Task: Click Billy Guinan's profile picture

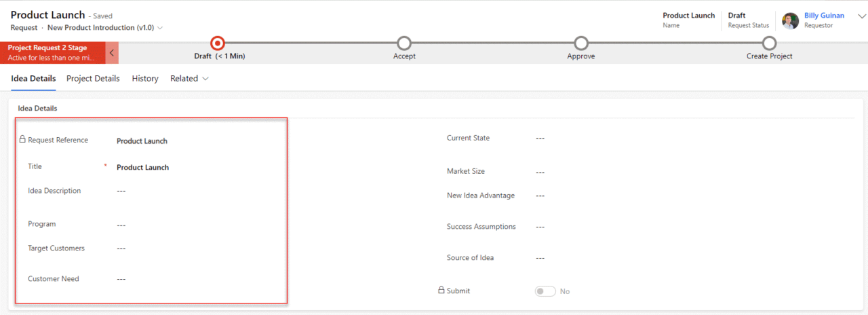Action: click(x=790, y=20)
